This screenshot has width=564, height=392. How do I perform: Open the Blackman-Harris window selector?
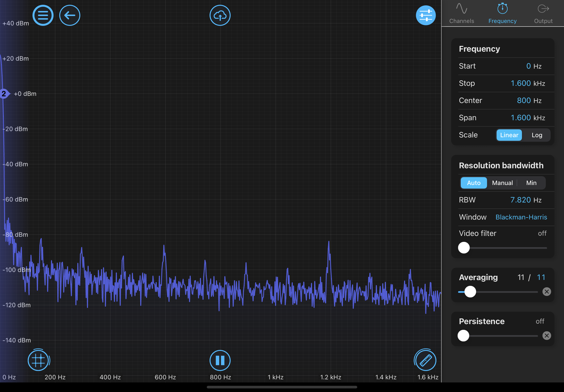click(x=521, y=217)
